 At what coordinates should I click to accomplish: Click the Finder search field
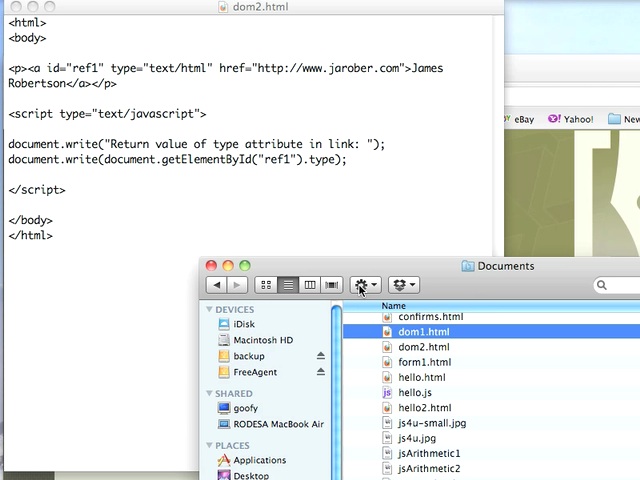[617, 285]
